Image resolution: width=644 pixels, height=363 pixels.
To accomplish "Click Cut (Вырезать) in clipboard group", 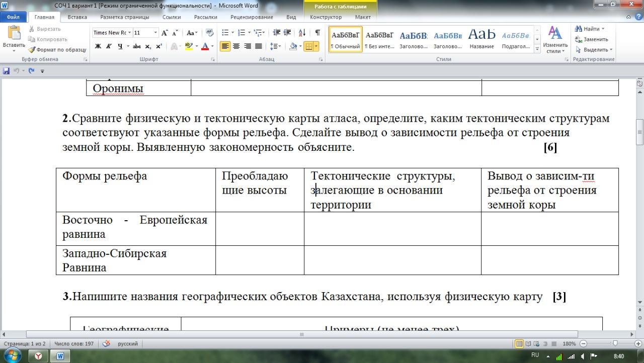I will coord(44,29).
